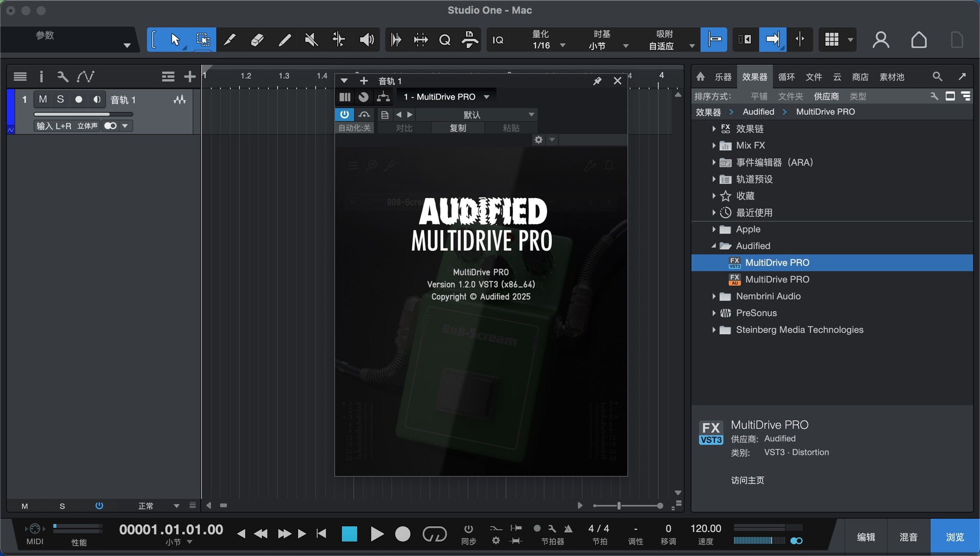Toggle plugin bypass power button
The image size is (980, 556).
345,114
